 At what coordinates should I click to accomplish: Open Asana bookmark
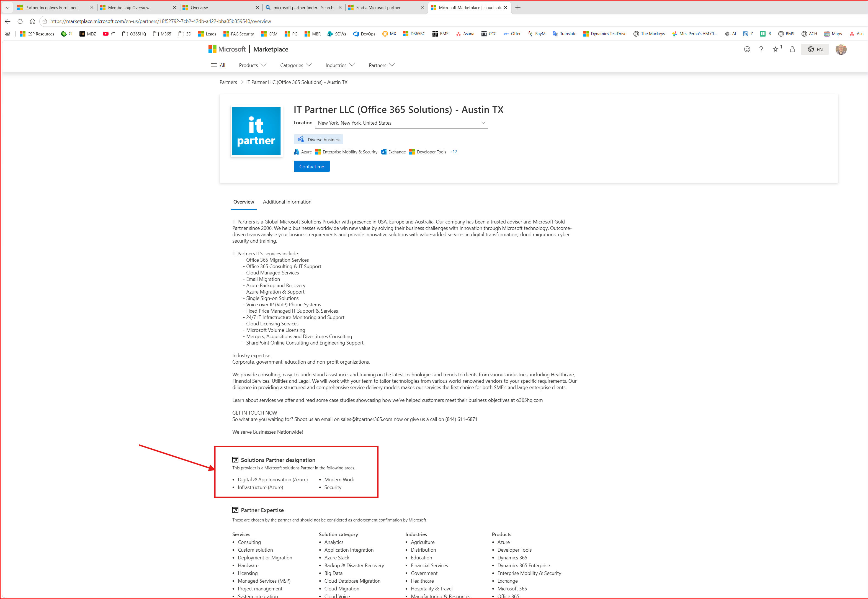(x=465, y=34)
